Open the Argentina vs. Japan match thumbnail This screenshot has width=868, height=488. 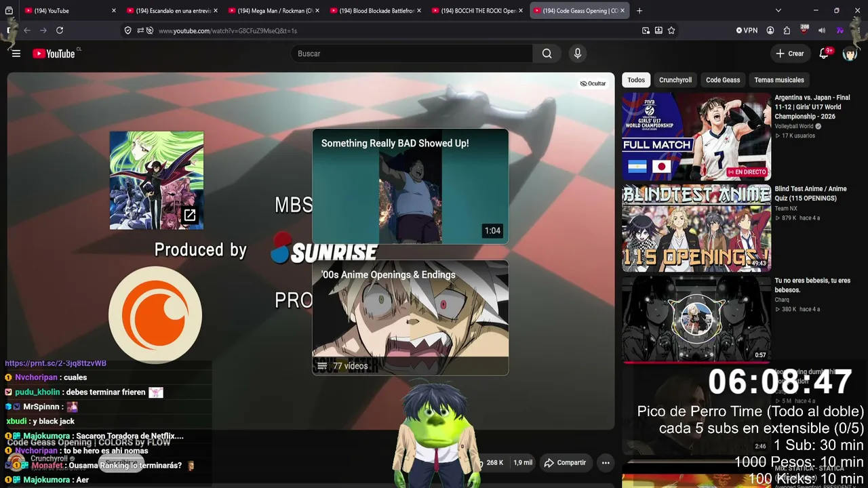(696, 137)
